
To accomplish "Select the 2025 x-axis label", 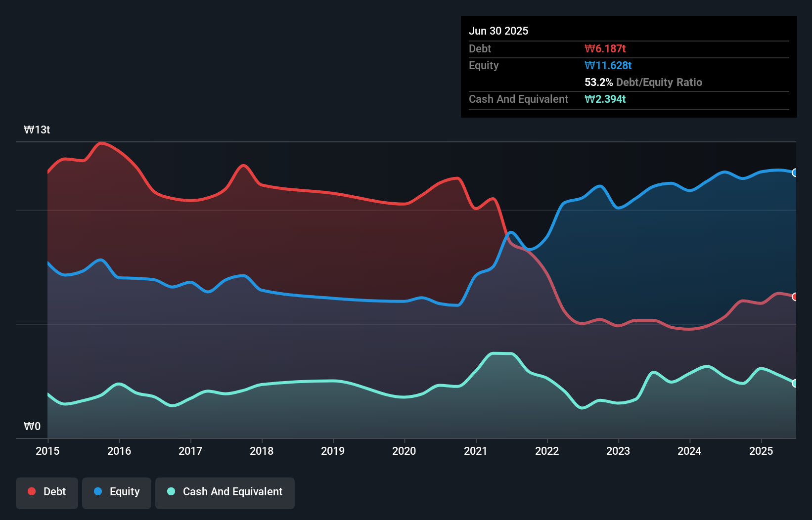I will [x=761, y=451].
